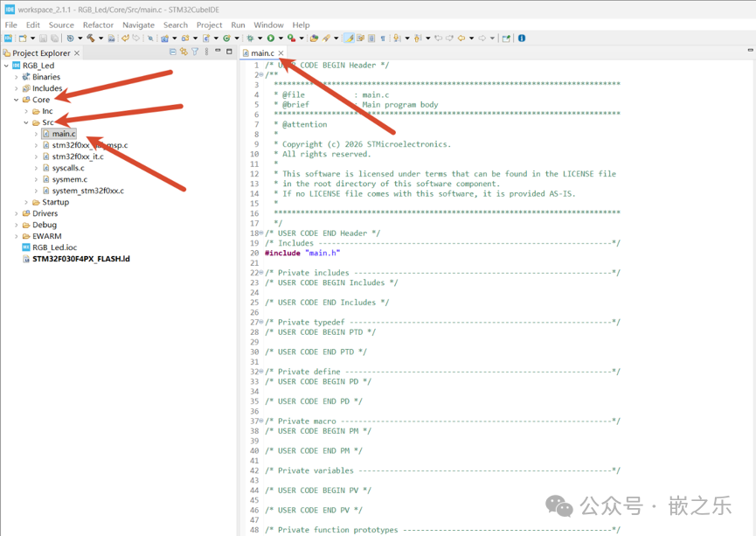Click Next Annotation toolbar icon
This screenshot has width=756, height=536.
pos(398,38)
